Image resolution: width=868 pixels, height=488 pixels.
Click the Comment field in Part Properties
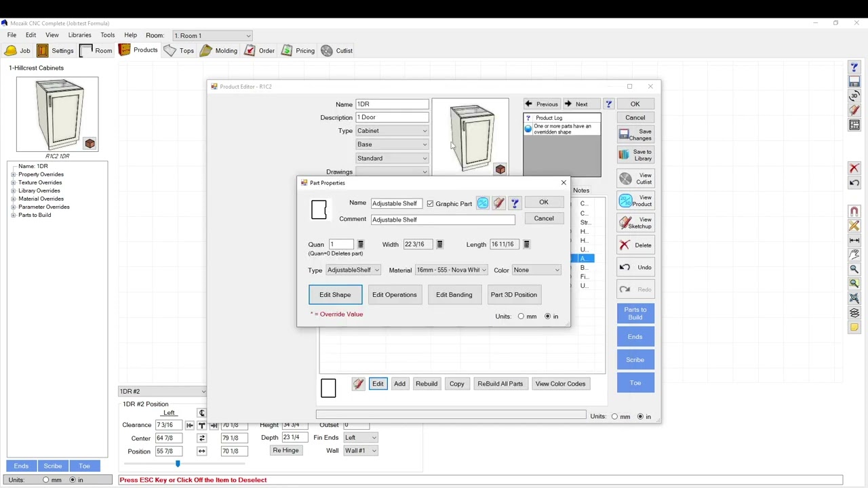(443, 220)
